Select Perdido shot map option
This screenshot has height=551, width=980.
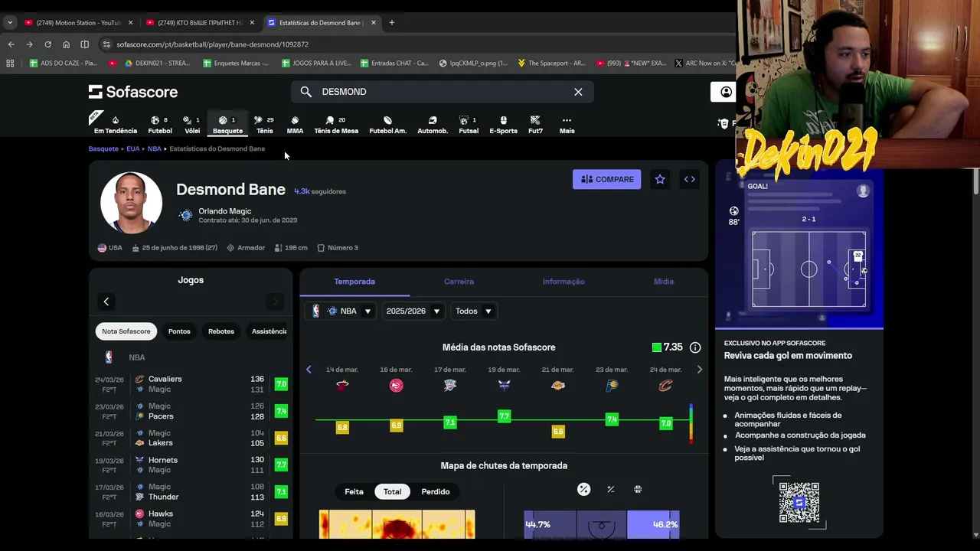[x=436, y=491]
